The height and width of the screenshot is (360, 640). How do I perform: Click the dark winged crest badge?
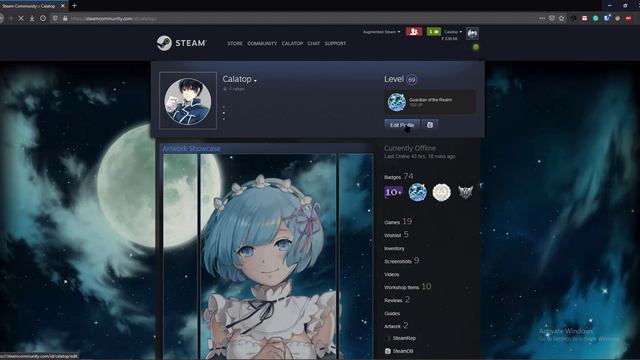click(x=465, y=192)
